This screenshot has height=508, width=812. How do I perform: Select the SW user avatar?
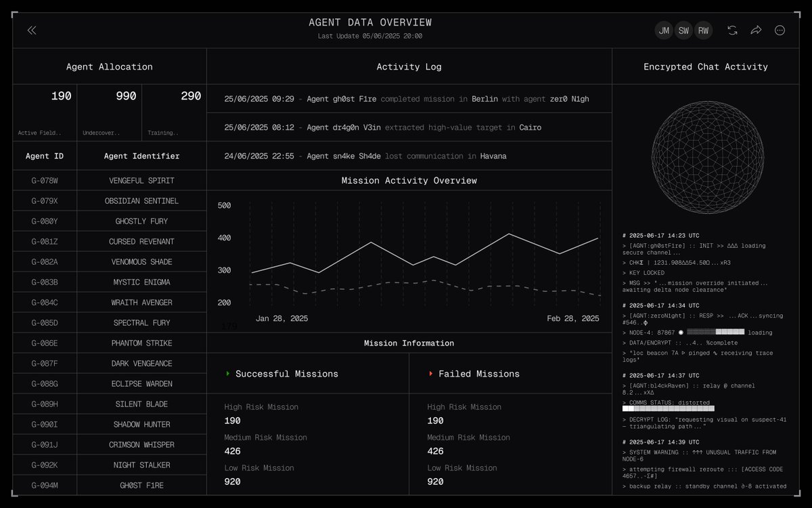[x=683, y=30]
